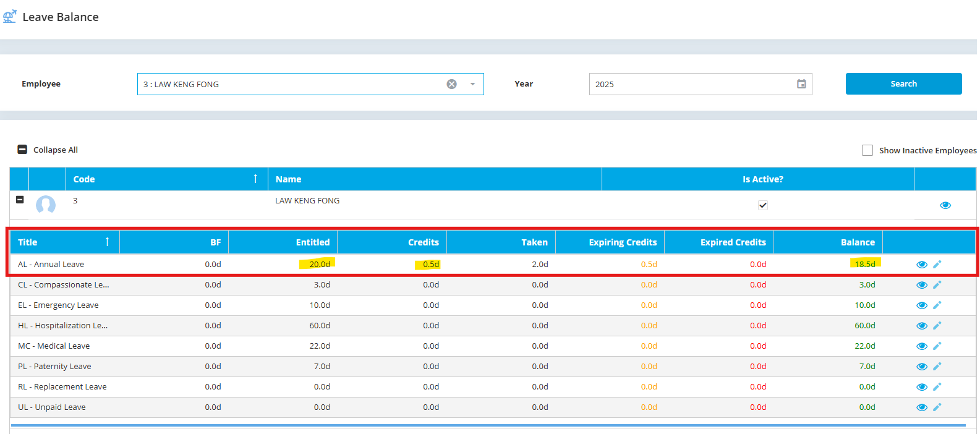The image size is (980, 434).
Task: Click Annual Leave expiring credits 0.5d
Action: (x=649, y=264)
